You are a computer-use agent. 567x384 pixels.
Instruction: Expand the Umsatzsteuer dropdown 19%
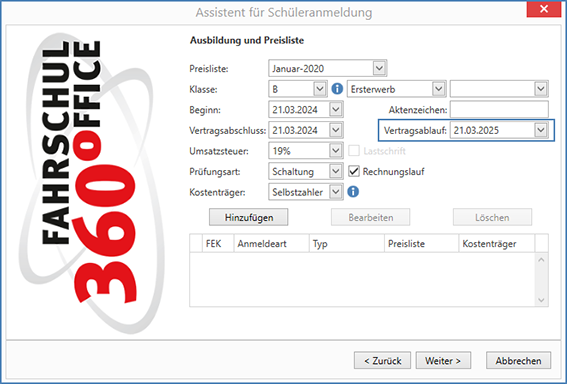tap(336, 151)
